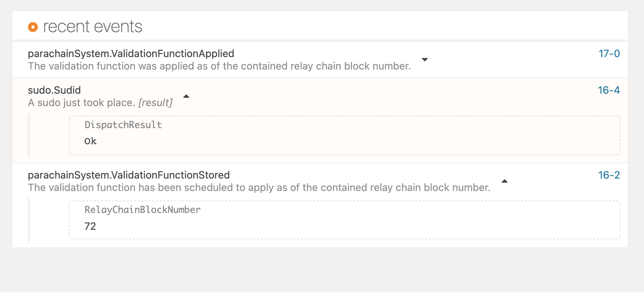Click the RelayChainBlockNumber field label
This screenshot has width=644, height=292.
point(142,210)
